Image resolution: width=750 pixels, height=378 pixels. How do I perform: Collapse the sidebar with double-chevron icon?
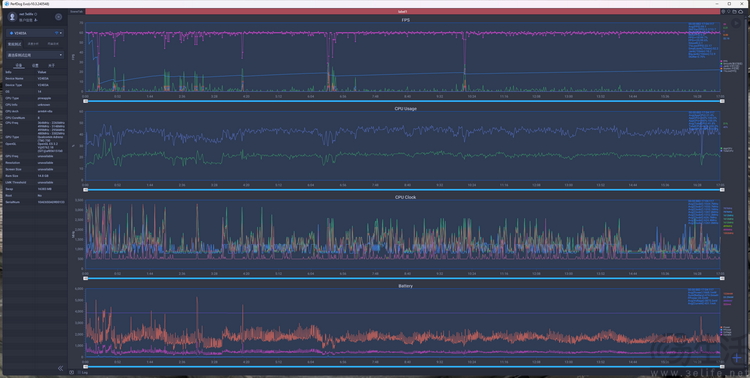point(60,368)
